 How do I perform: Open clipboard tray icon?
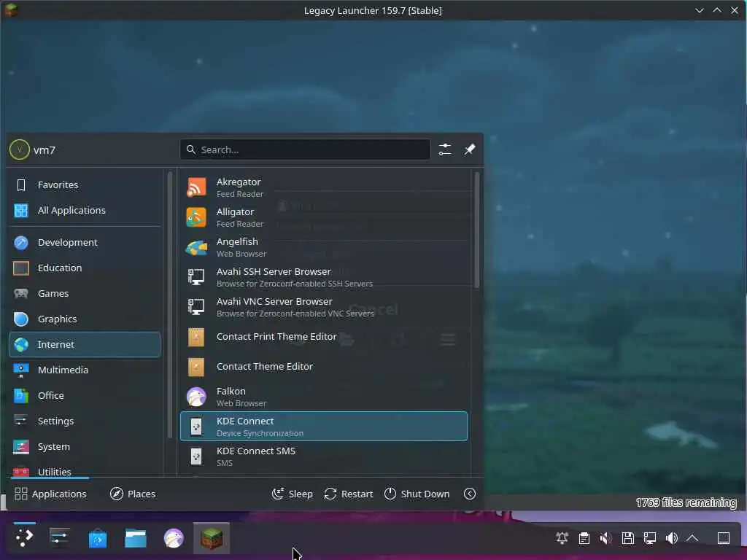[584, 538]
